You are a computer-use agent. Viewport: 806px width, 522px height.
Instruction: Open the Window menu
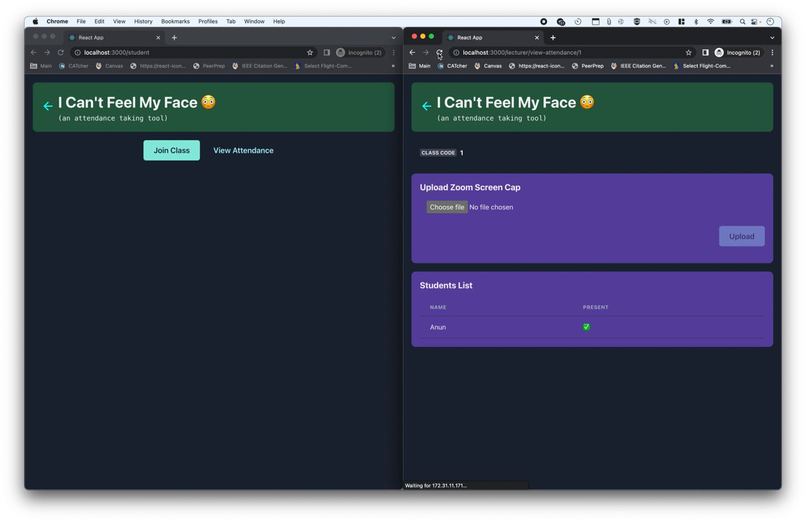[x=254, y=22]
